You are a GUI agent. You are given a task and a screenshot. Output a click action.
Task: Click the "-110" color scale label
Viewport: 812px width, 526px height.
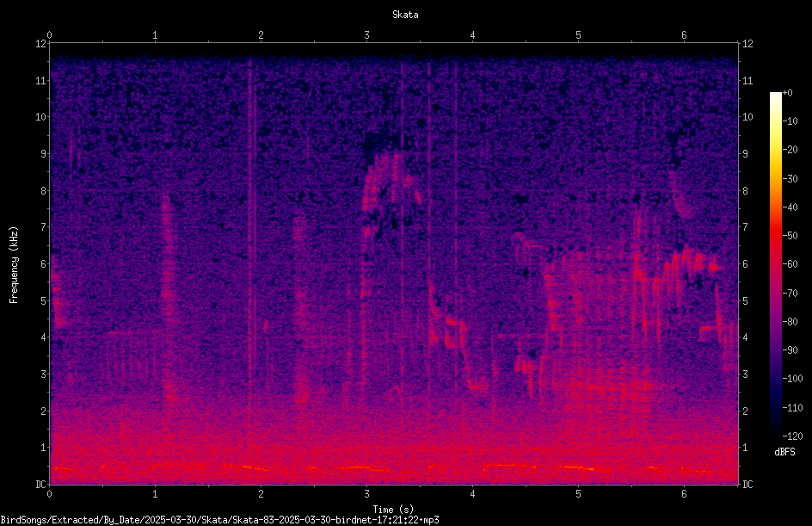tap(792, 408)
